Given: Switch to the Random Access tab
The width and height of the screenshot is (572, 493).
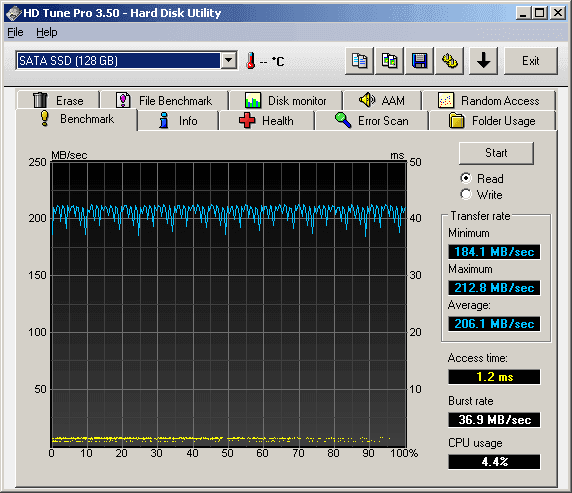Looking at the screenshot, I should pyautogui.click(x=489, y=100).
